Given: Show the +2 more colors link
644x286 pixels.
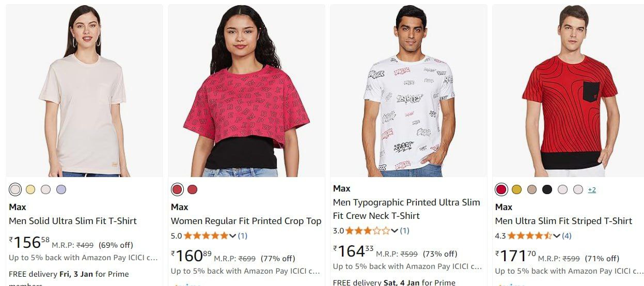Looking at the screenshot, I should click(592, 189).
